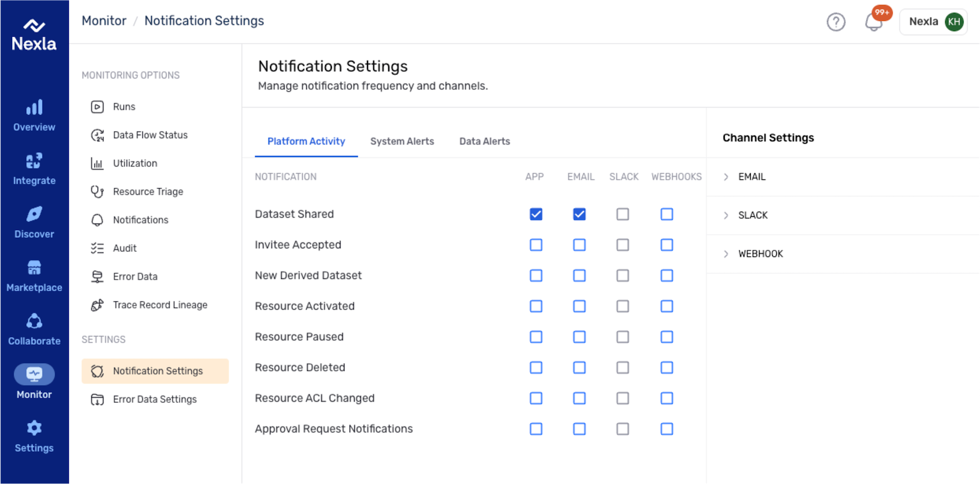Enable EMAIL for New Derived Dataset
The image size is (980, 484).
click(579, 275)
